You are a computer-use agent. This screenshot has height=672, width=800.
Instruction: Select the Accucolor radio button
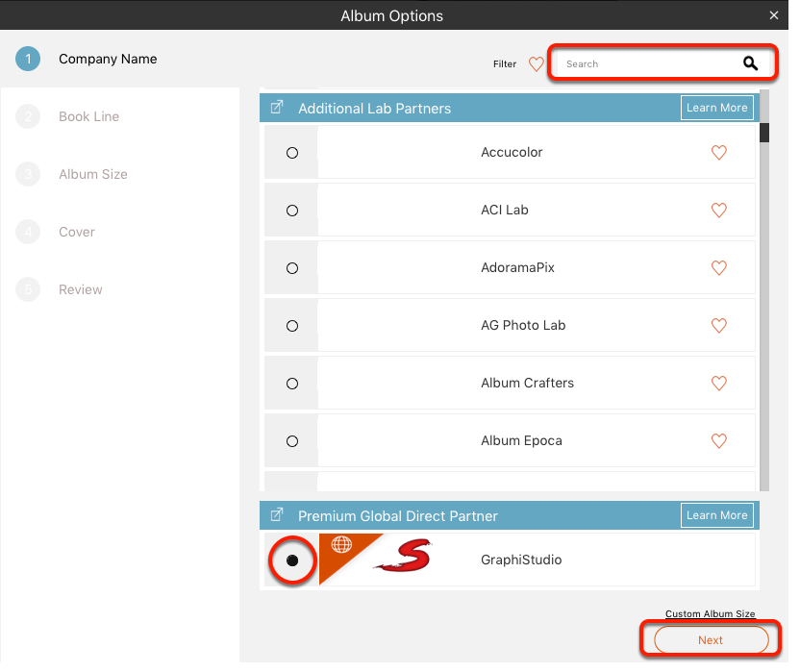click(292, 153)
